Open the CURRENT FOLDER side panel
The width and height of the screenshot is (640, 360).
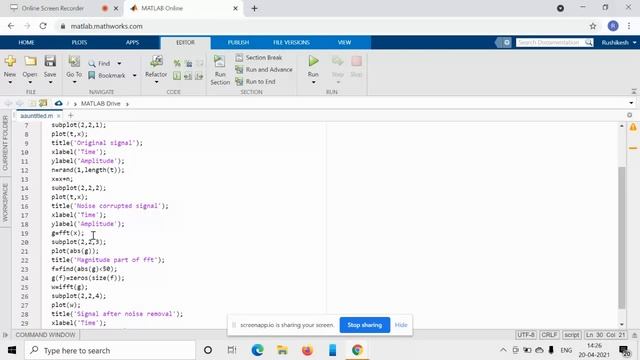pyautogui.click(x=5, y=143)
